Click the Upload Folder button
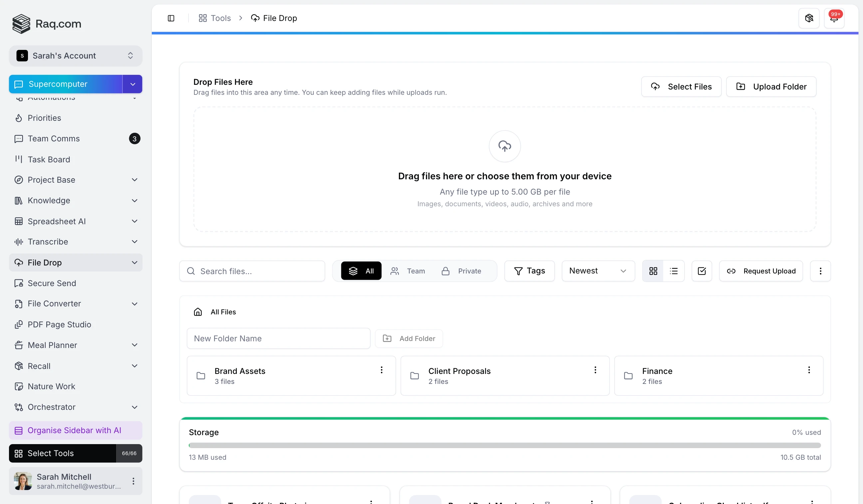 pos(771,86)
